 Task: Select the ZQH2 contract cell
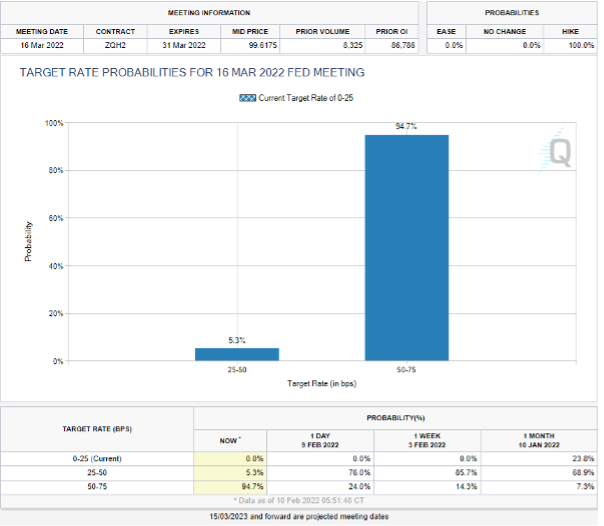pos(115,45)
